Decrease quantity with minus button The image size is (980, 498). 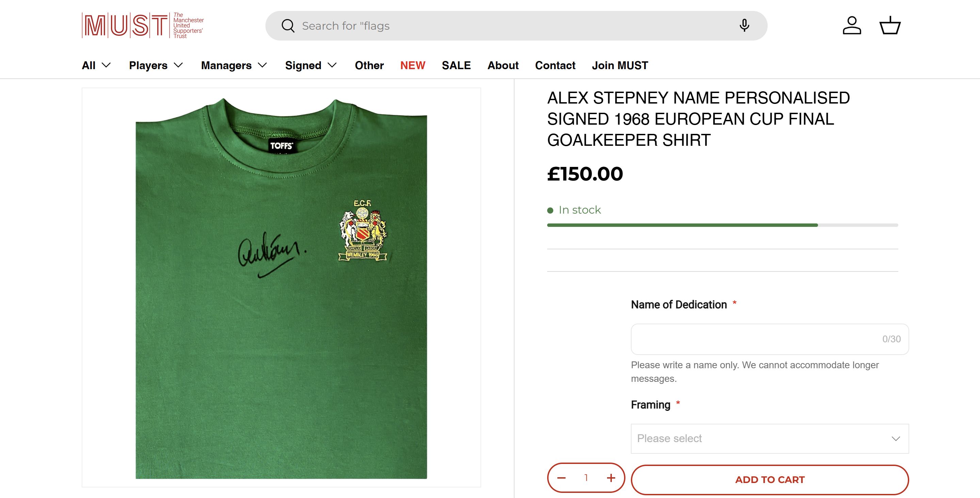pyautogui.click(x=561, y=478)
